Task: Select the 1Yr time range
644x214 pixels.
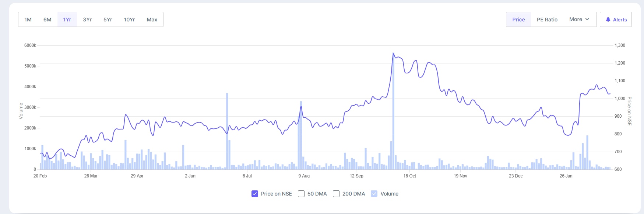Action: click(x=67, y=20)
